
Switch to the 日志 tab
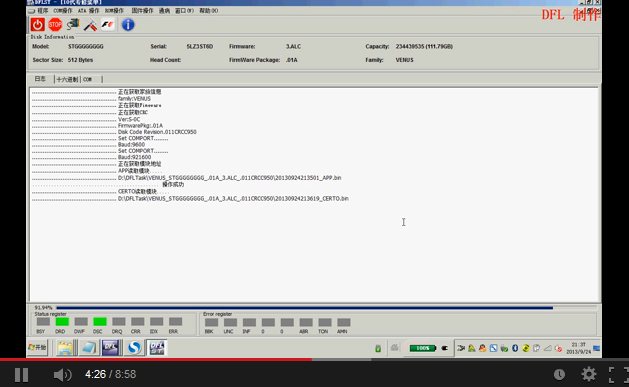tap(40, 79)
